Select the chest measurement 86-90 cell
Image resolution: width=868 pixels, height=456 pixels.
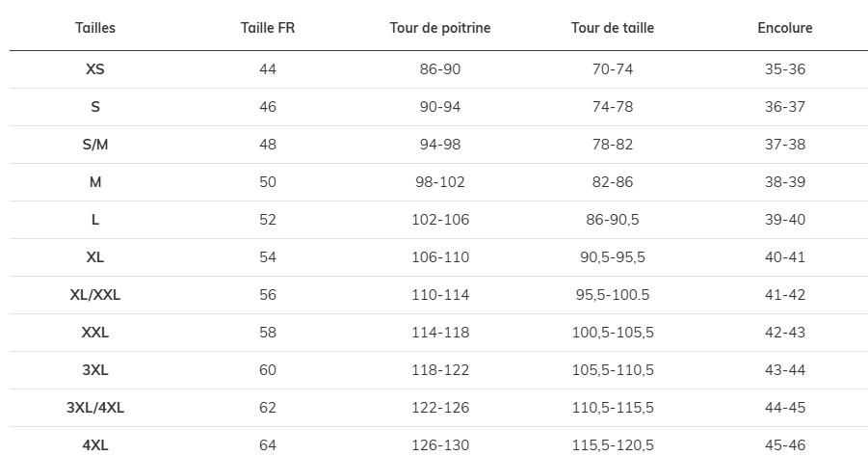[440, 69]
